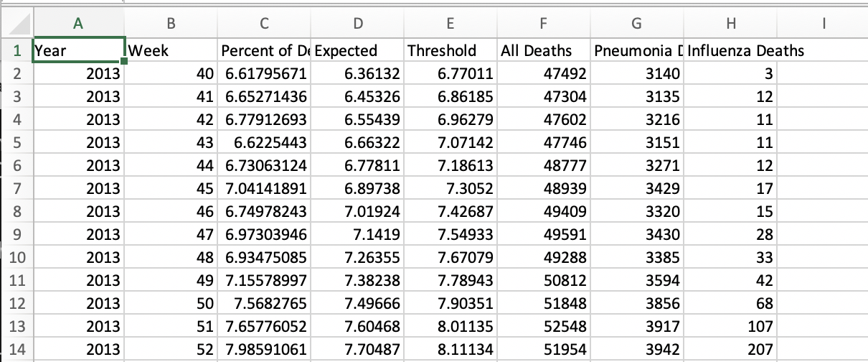Click the 'Threshold' header cell
The width and height of the screenshot is (868, 362).
[x=449, y=50]
